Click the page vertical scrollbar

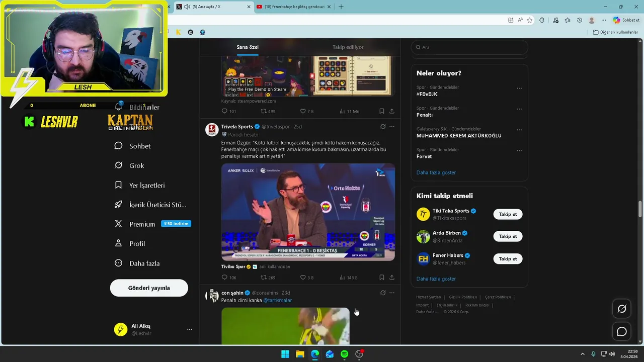pyautogui.click(x=640, y=209)
